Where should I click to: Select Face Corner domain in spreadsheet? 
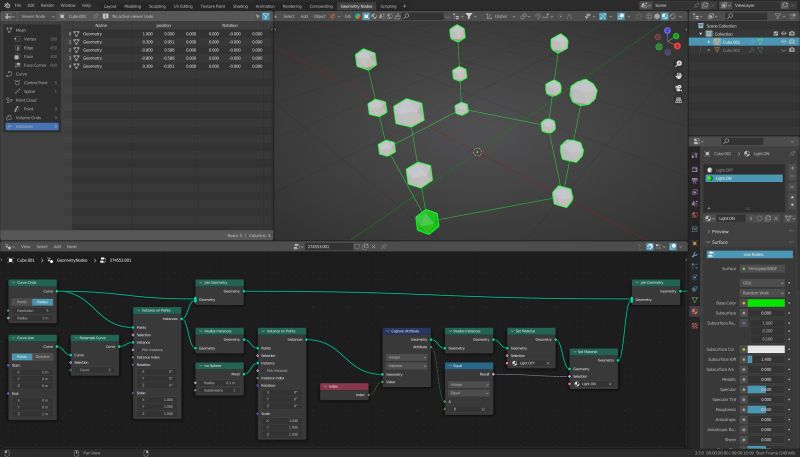pos(34,65)
